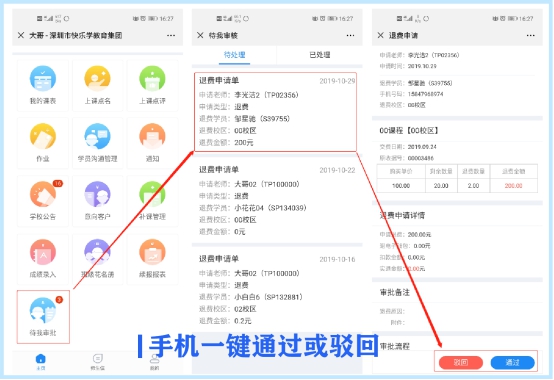Switch to the 已处理 tab
The height and width of the screenshot is (380, 554).
(x=320, y=55)
